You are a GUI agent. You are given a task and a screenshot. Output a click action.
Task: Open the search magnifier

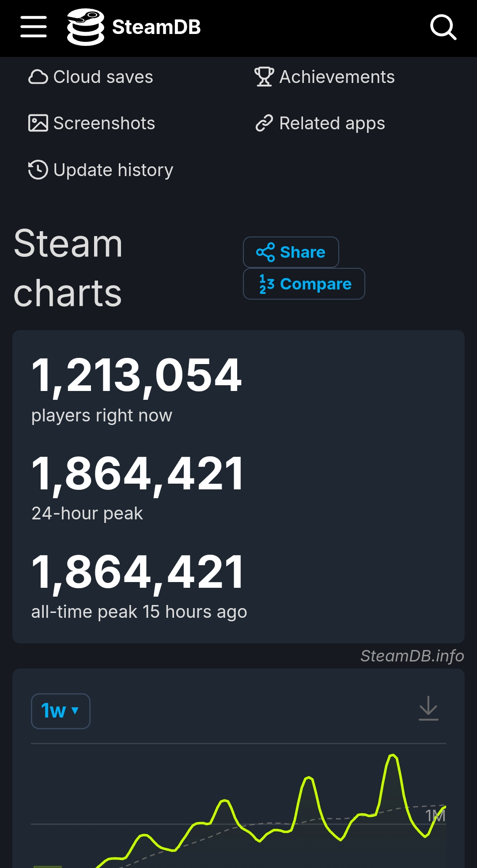[443, 27]
